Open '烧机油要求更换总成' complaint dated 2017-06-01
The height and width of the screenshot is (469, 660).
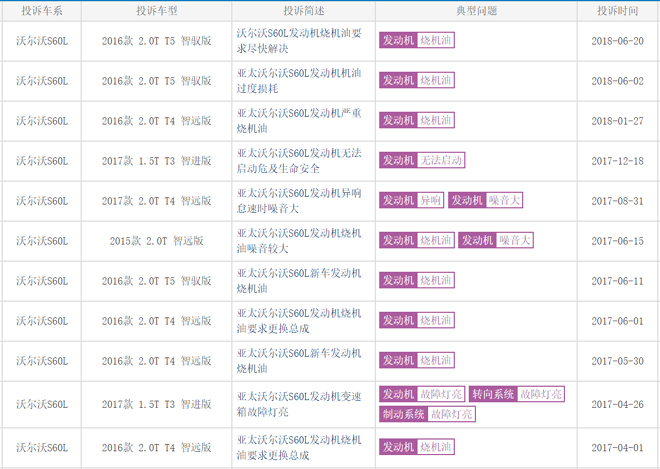pyautogui.click(x=299, y=321)
